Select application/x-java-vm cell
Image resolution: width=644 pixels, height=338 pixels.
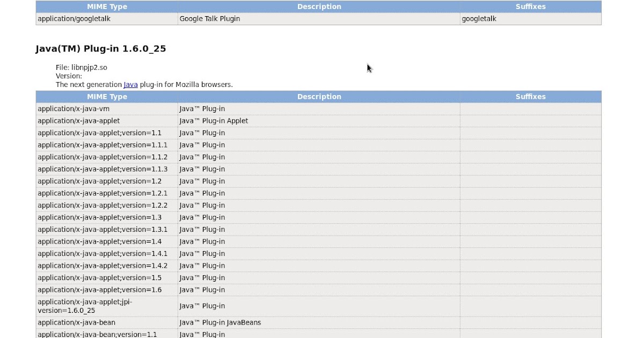pos(107,109)
